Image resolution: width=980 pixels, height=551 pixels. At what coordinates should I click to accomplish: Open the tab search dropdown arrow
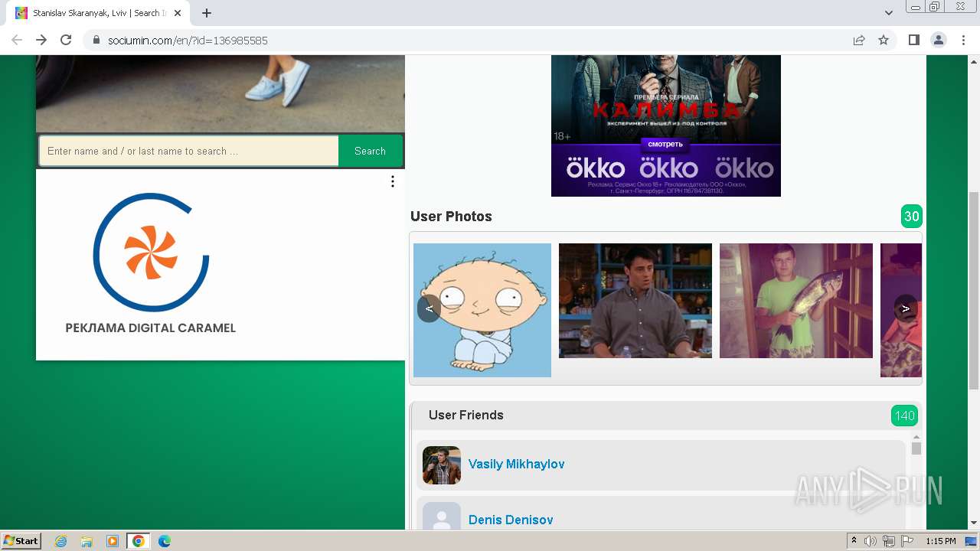coord(889,13)
